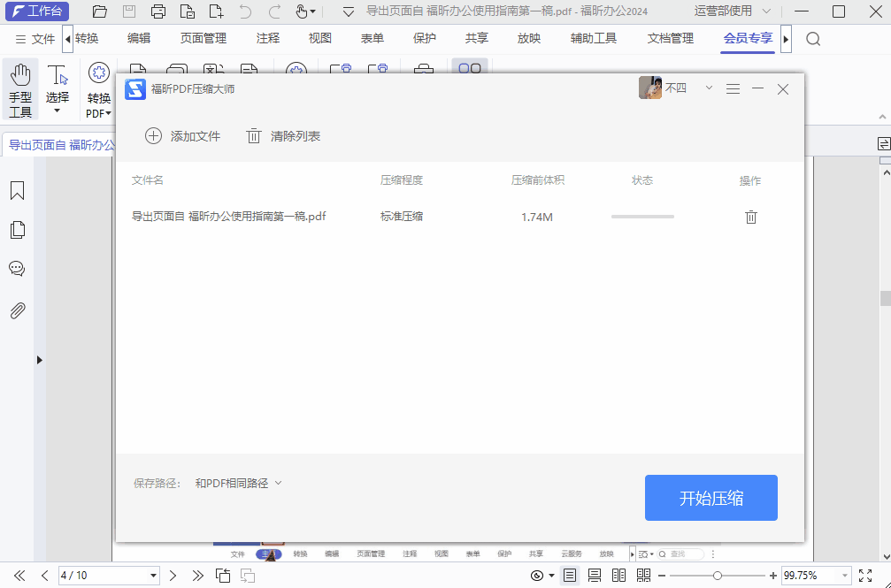Select the 手型工具 (hand tool)

19,89
